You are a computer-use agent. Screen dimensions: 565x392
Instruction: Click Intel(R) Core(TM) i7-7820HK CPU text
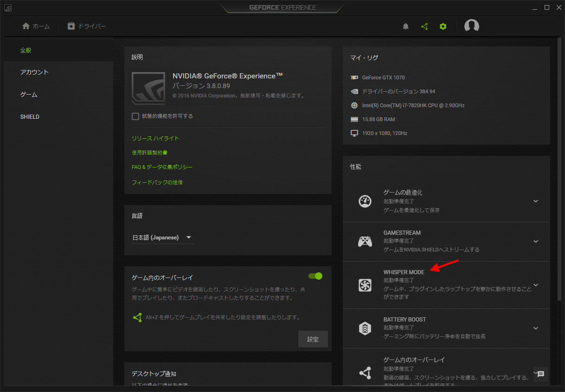413,105
